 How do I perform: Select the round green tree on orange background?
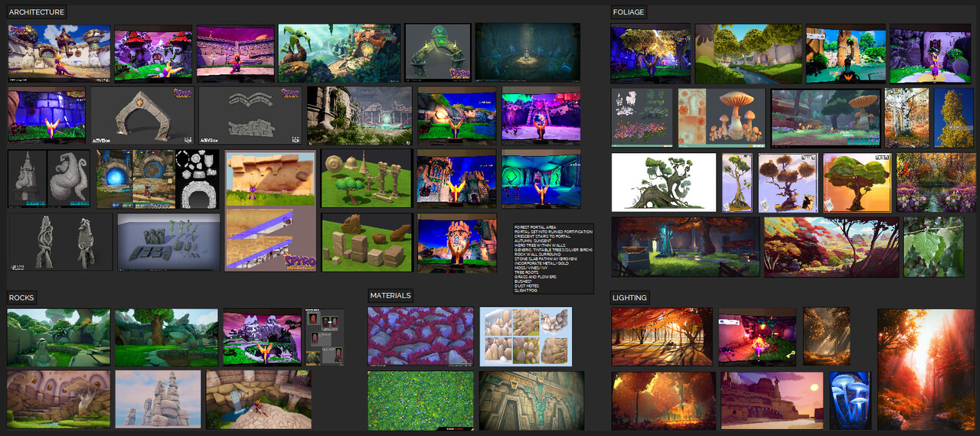[x=857, y=182]
